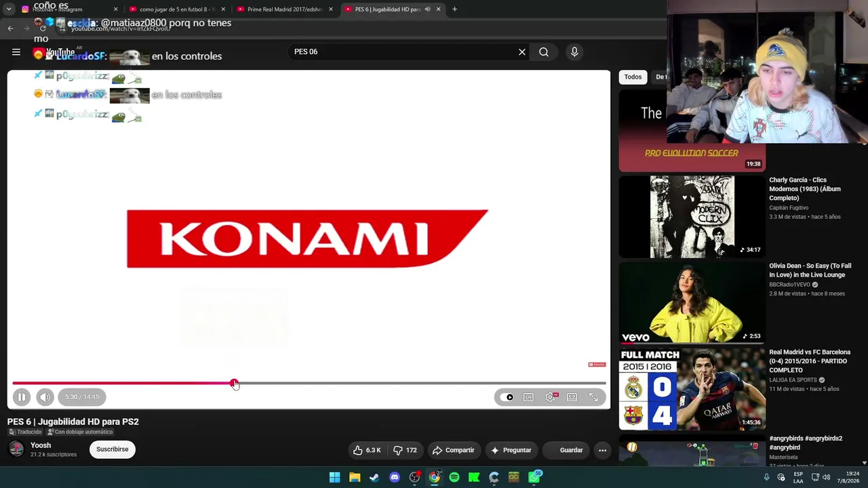868x488 pixels.
Task: Open Charly García Clics Modernos video
Action: [805, 189]
